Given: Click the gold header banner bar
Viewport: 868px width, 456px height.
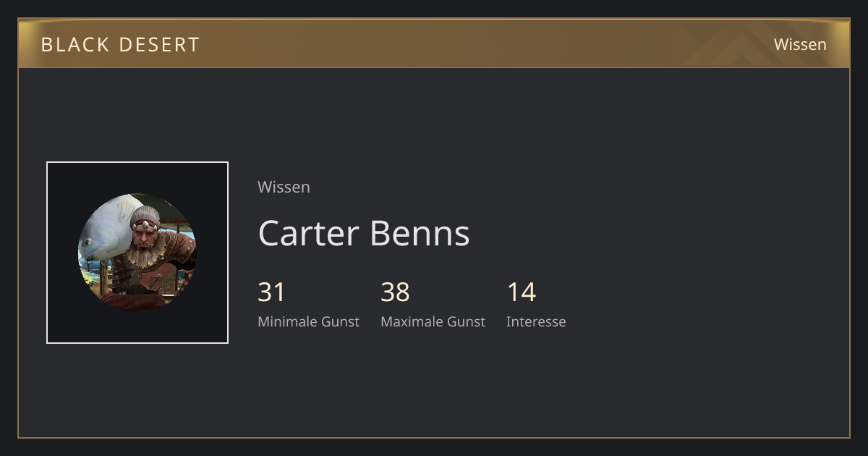Looking at the screenshot, I should pyautogui.click(x=434, y=43).
